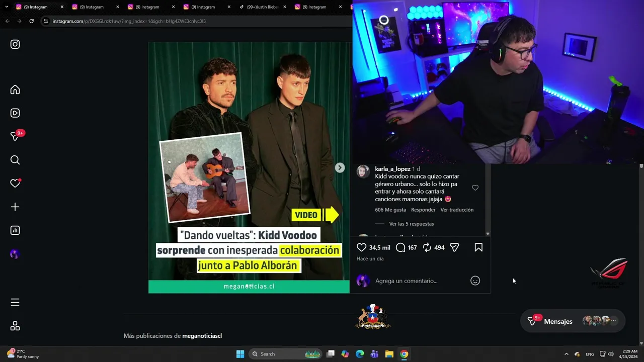Click the page vertical scrollbar
The height and width of the screenshot is (362, 644).
click(x=641, y=166)
